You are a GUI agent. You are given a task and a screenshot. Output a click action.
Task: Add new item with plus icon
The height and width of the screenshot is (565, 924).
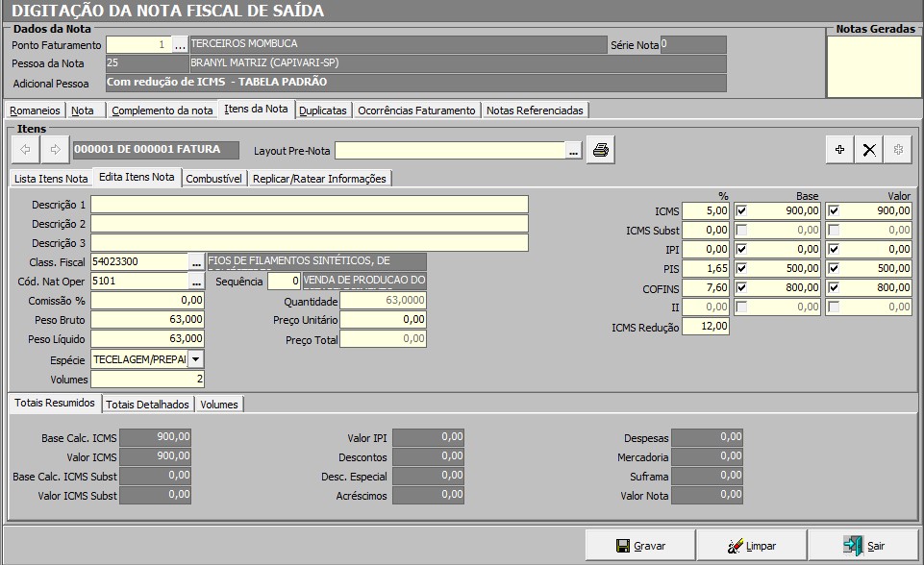pos(839,150)
